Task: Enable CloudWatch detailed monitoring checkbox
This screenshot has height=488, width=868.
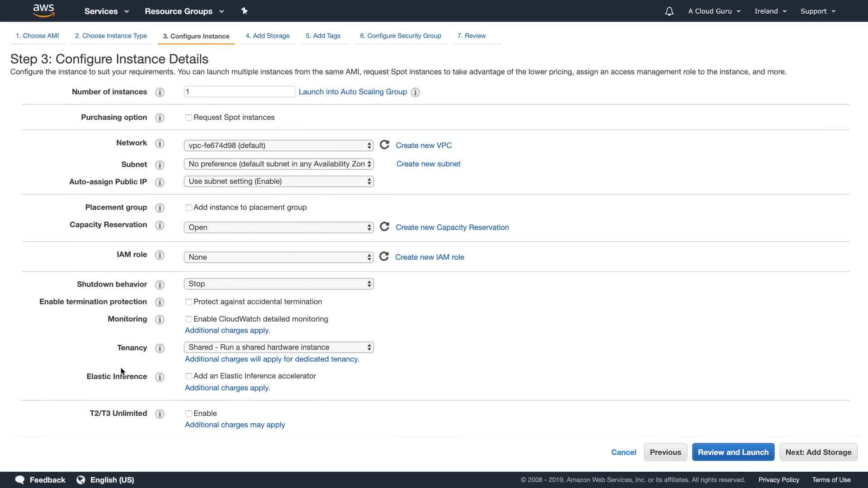Action: click(189, 319)
